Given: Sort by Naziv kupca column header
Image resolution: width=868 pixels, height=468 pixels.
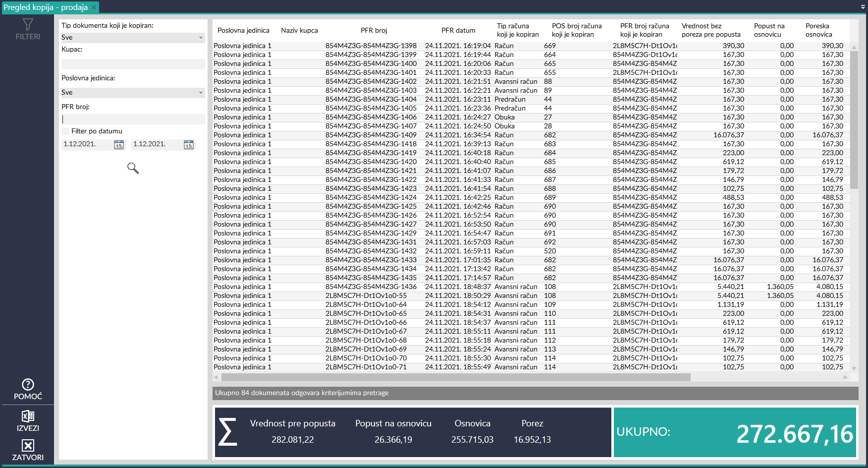Looking at the screenshot, I should [299, 30].
